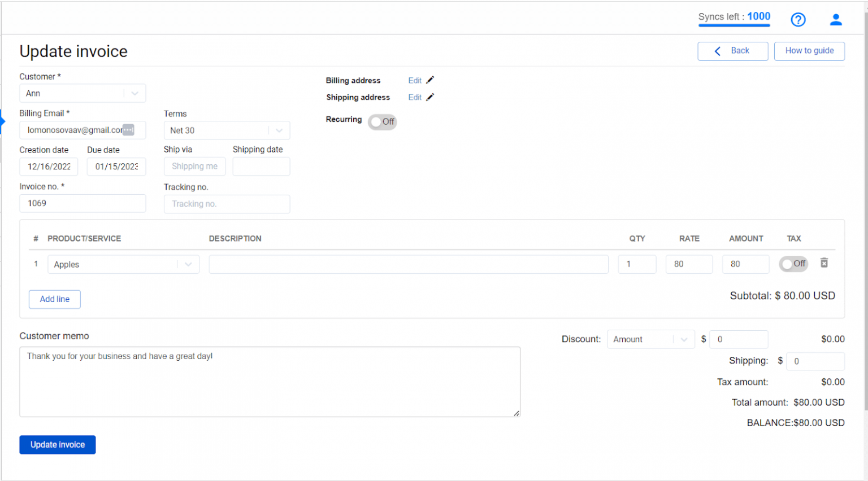This screenshot has height=481, width=868.
Task: Open the Customer dropdown showing Ann
Action: click(x=134, y=93)
